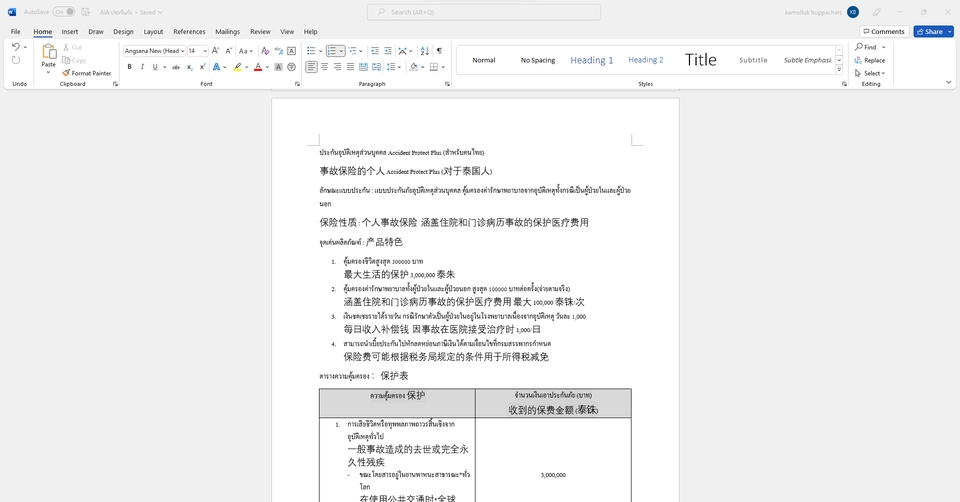Open the font name dropdown

(182, 51)
